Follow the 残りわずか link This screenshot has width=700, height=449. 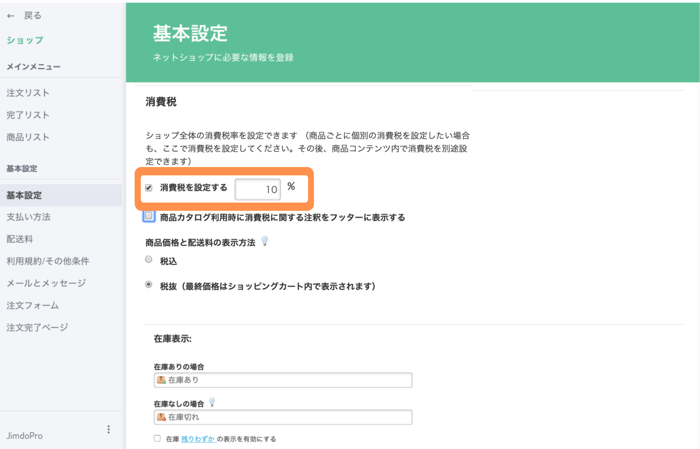[x=199, y=439]
